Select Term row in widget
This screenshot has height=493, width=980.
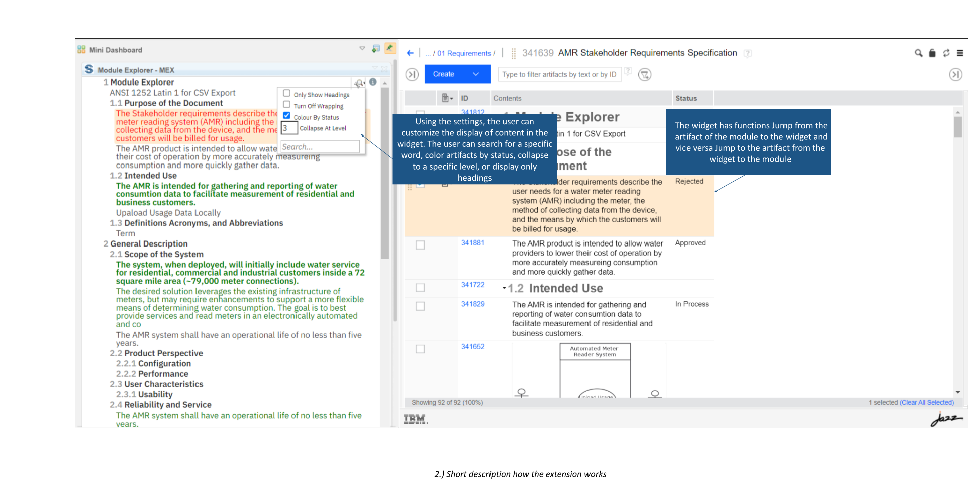tap(126, 233)
